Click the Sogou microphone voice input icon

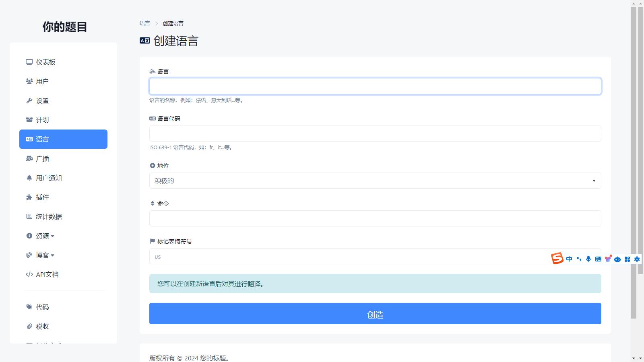point(588,259)
